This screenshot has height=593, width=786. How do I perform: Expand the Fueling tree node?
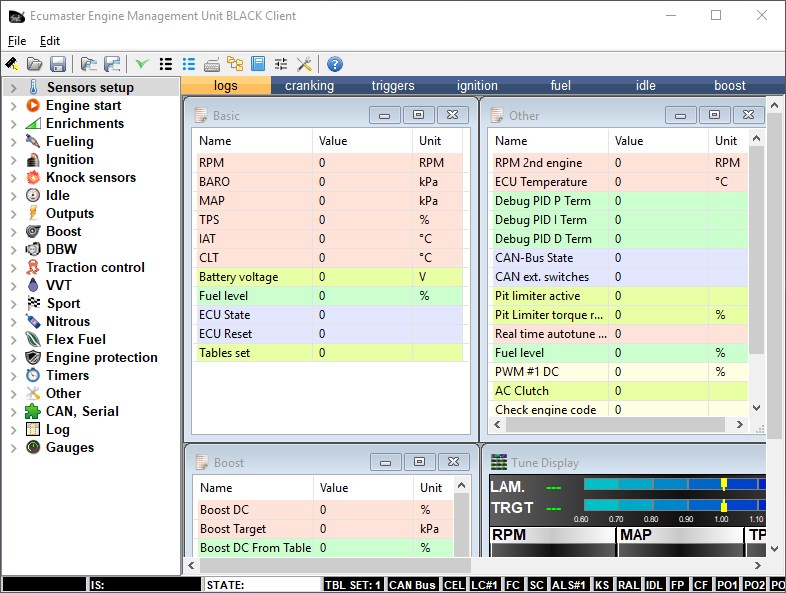(14, 142)
